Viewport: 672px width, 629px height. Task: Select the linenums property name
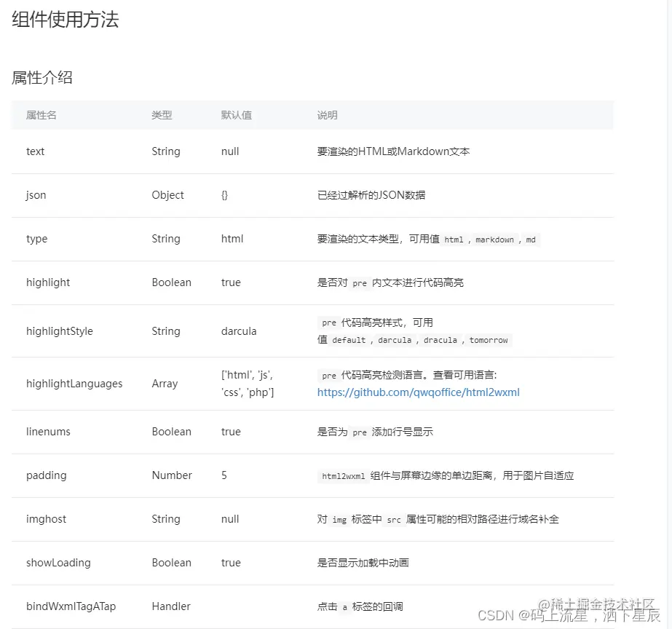48,432
